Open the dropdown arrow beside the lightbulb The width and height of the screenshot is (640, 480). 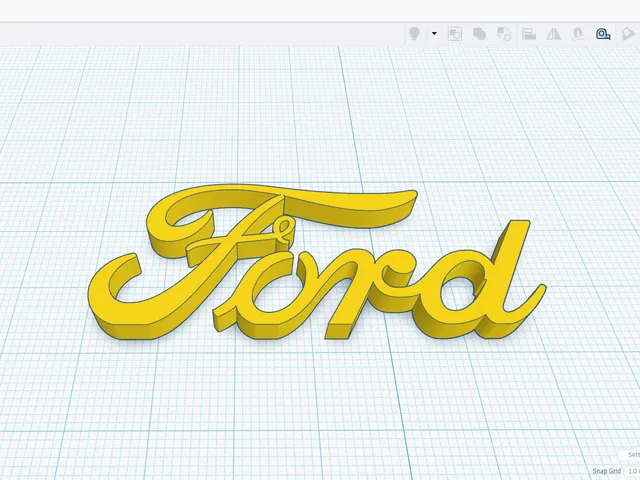[434, 34]
